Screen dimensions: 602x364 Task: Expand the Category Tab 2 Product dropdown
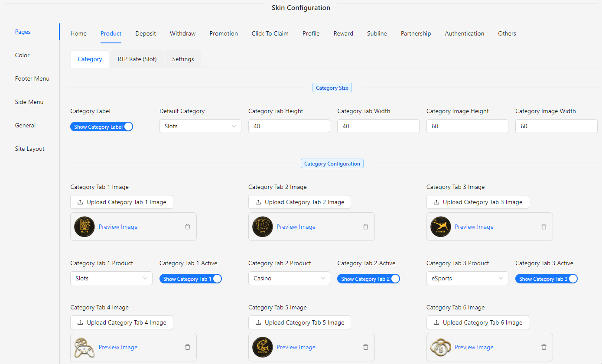click(289, 278)
